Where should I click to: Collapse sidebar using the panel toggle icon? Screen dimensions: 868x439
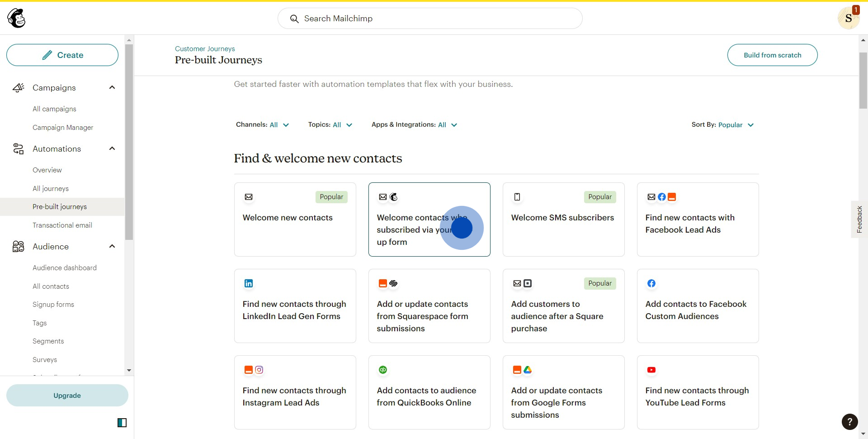(x=122, y=423)
